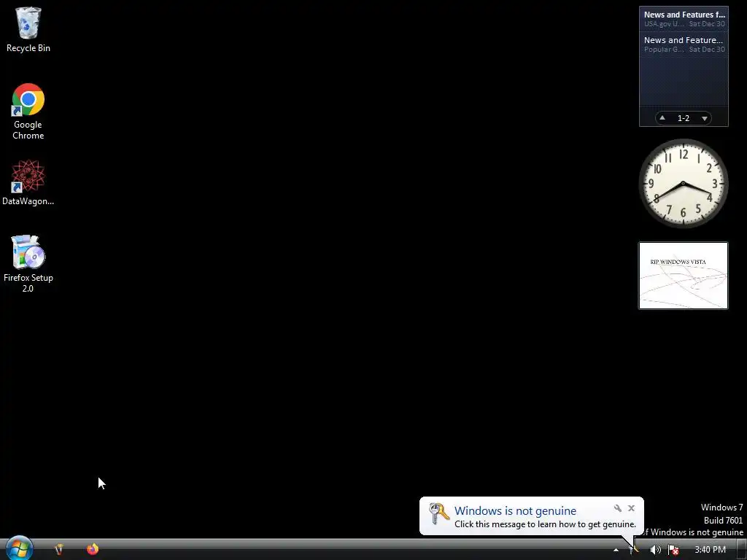Open the volume speaker tray icon

click(656, 550)
